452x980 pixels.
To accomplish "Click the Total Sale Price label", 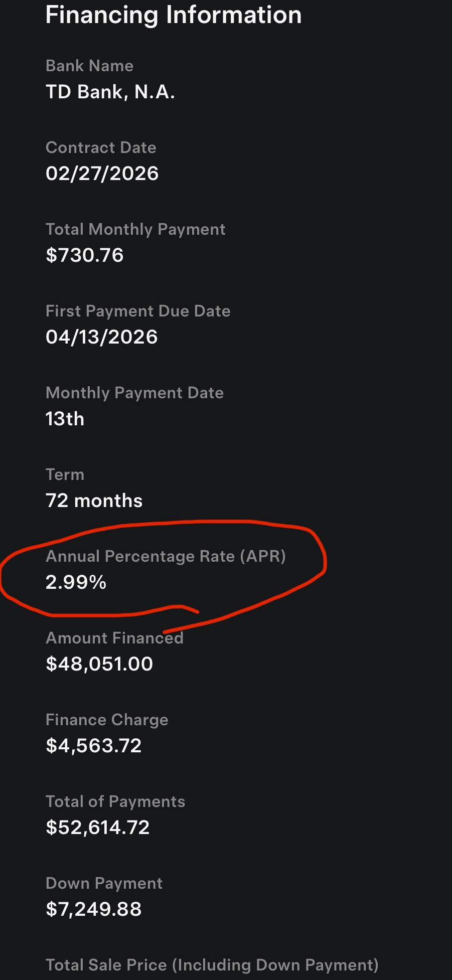I will pyautogui.click(x=212, y=965).
